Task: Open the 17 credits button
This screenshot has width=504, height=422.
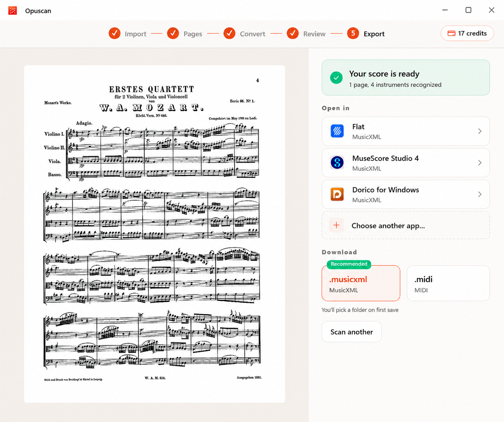Action: (467, 33)
